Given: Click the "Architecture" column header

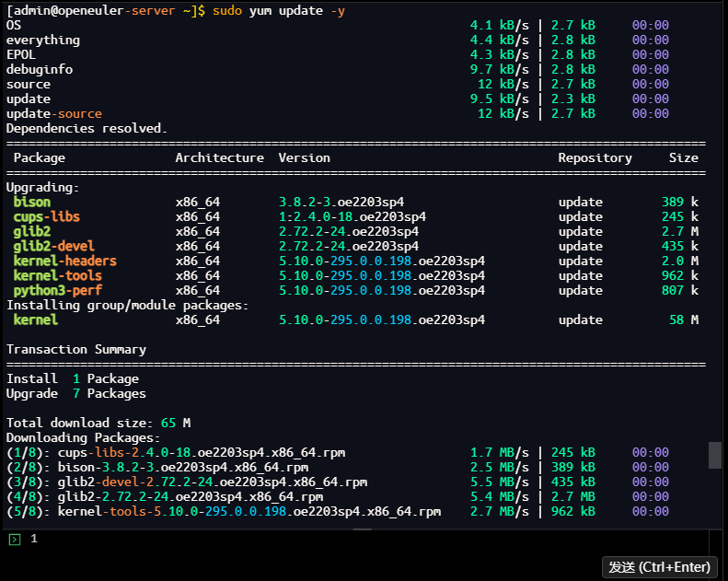Looking at the screenshot, I should click(x=219, y=157).
